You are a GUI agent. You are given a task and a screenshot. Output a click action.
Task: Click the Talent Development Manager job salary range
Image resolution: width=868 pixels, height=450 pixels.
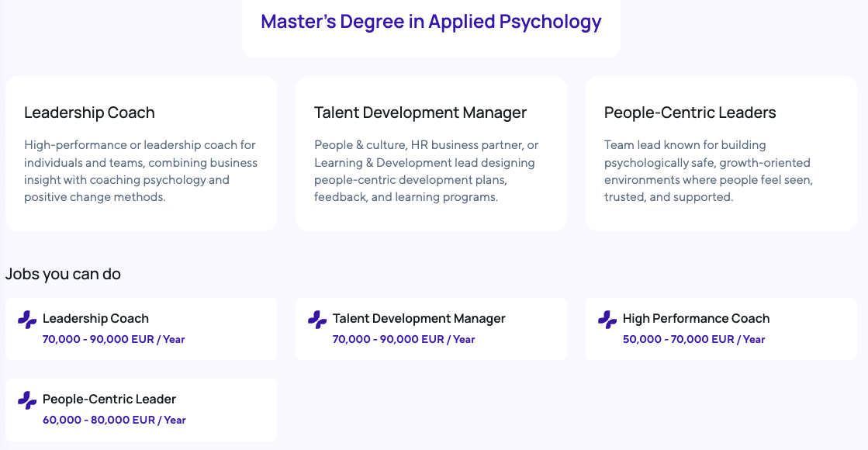pyautogui.click(x=403, y=339)
